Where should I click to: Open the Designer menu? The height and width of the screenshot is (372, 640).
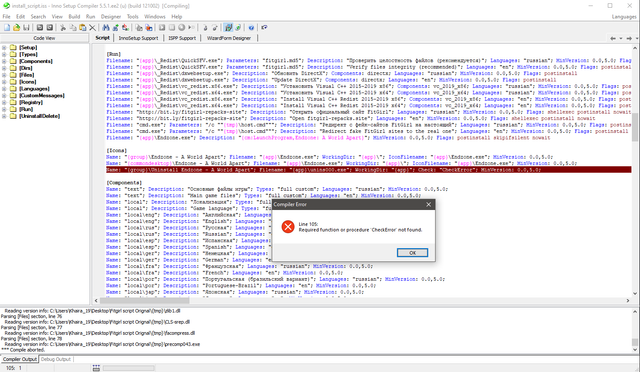[111, 16]
